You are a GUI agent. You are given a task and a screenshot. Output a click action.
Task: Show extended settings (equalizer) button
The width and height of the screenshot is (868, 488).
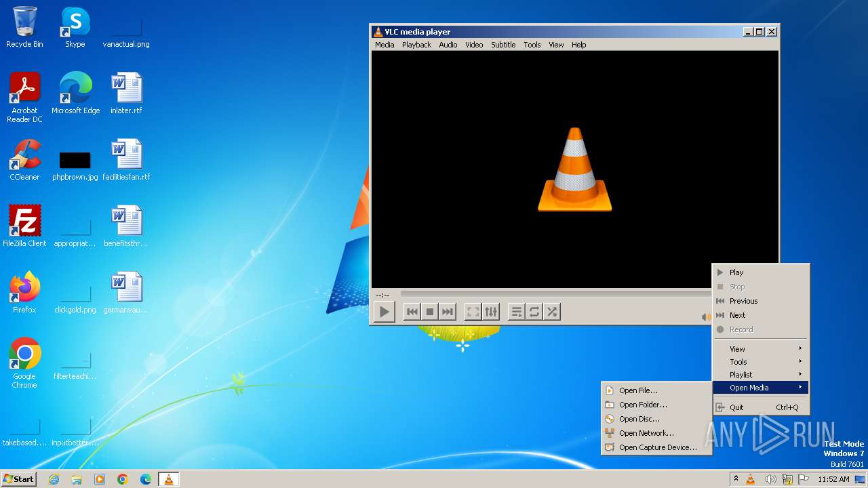[x=491, y=312]
